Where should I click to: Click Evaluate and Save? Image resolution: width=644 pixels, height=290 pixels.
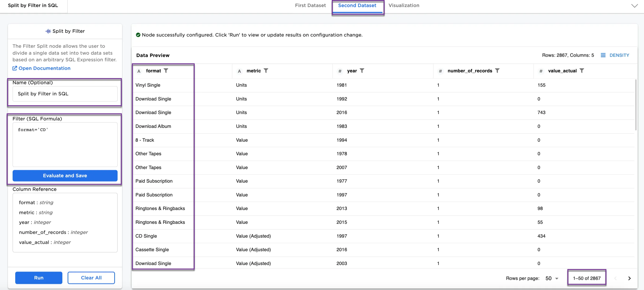65,175
